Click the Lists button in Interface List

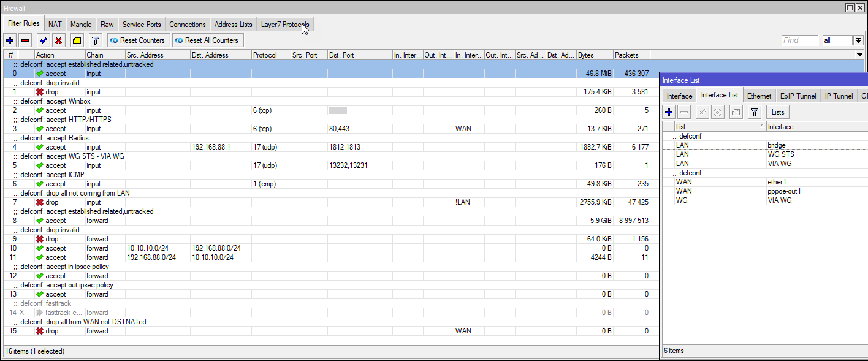click(x=778, y=112)
